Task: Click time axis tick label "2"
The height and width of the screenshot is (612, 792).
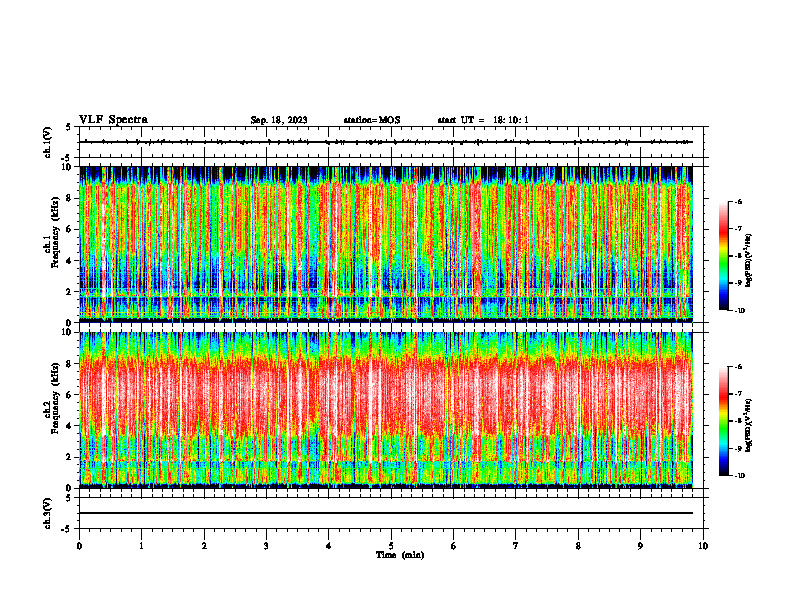Action: [x=204, y=546]
